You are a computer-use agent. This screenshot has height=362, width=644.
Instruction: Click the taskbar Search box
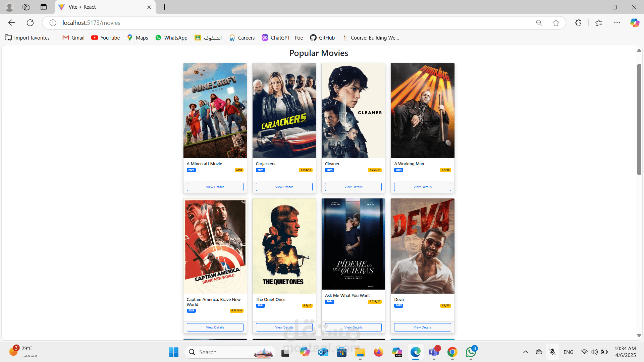230,352
